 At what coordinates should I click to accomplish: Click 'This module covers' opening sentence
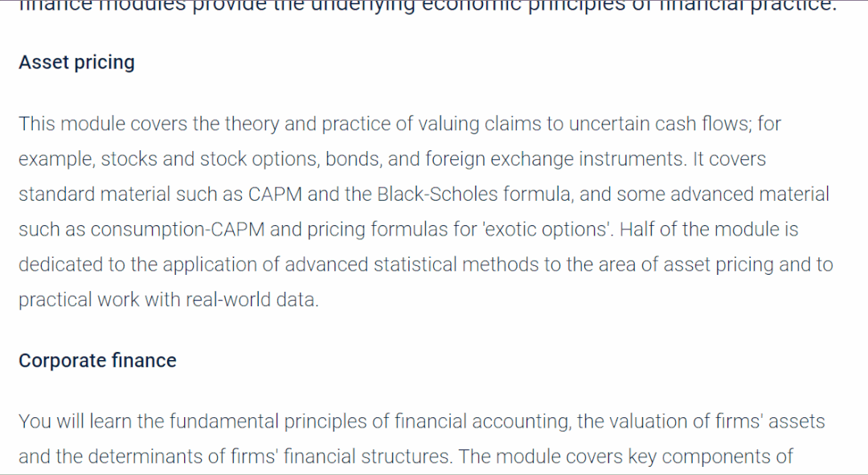103,124
